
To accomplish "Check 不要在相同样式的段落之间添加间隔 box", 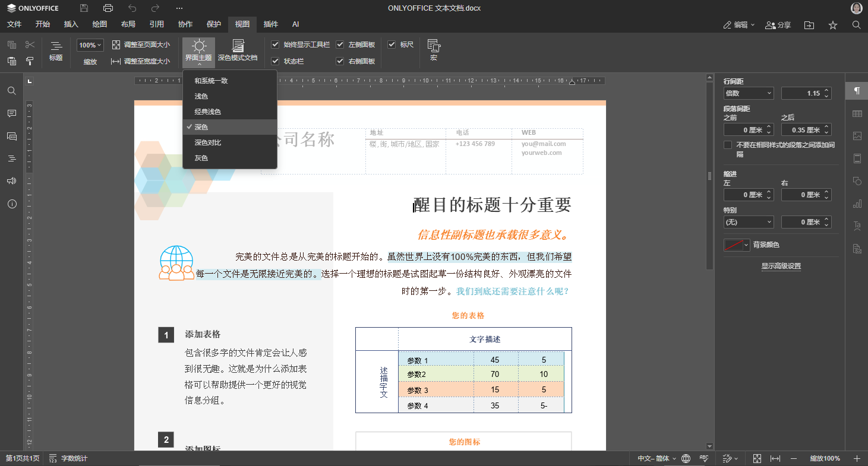I will pos(728,145).
